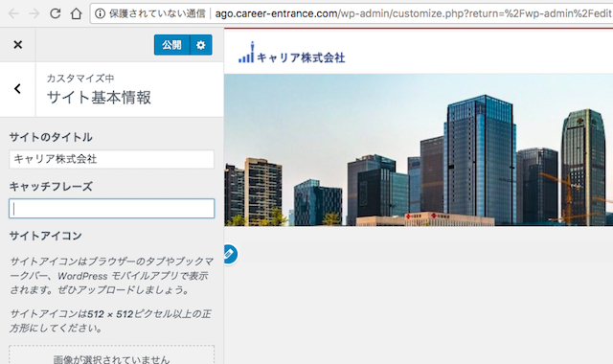Viewport: 613px width, 364px height.
Task: Focus the サイトのタイトル text field
Action: point(111,159)
